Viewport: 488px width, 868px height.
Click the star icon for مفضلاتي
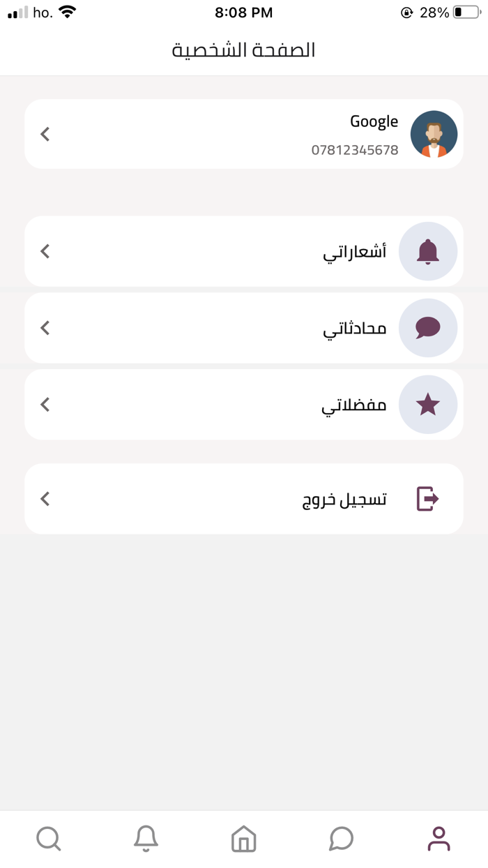(x=427, y=405)
